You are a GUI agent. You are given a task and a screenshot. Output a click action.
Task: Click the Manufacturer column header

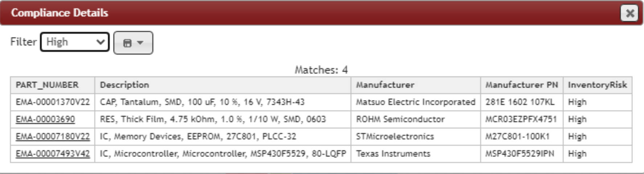coord(385,85)
